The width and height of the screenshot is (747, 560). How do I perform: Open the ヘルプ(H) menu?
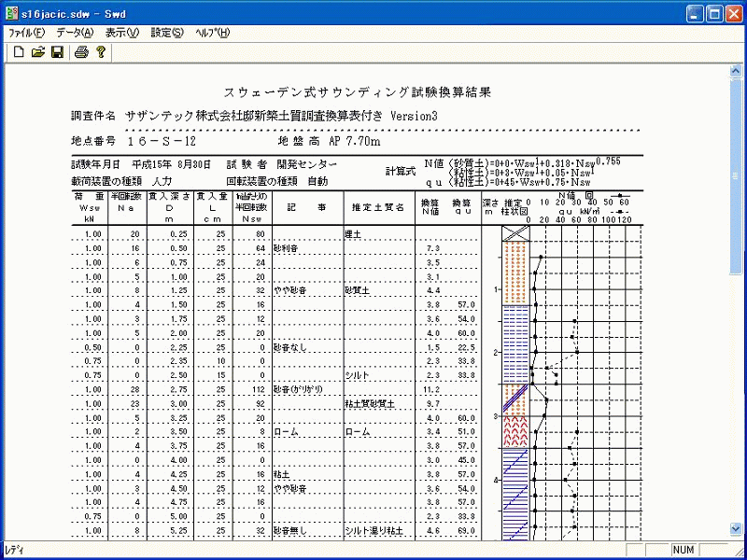(x=212, y=33)
